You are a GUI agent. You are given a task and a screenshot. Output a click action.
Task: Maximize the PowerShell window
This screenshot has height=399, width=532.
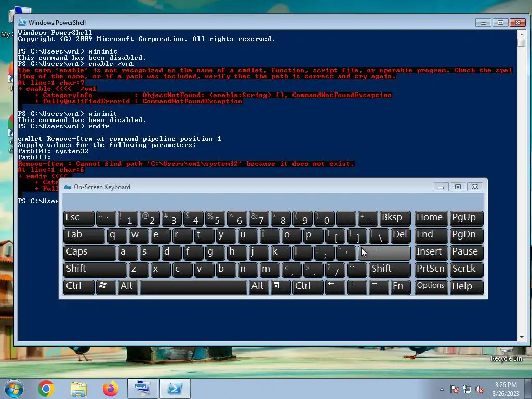click(x=500, y=22)
